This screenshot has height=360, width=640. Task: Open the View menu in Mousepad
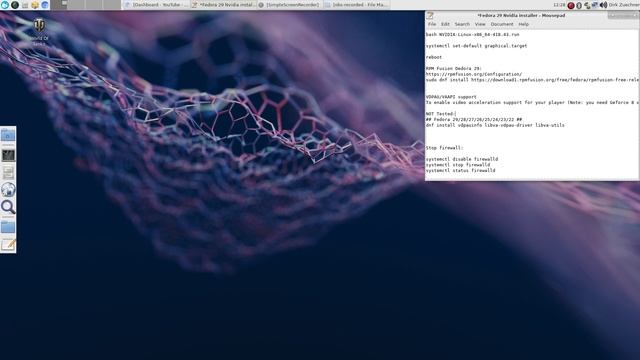click(480, 24)
